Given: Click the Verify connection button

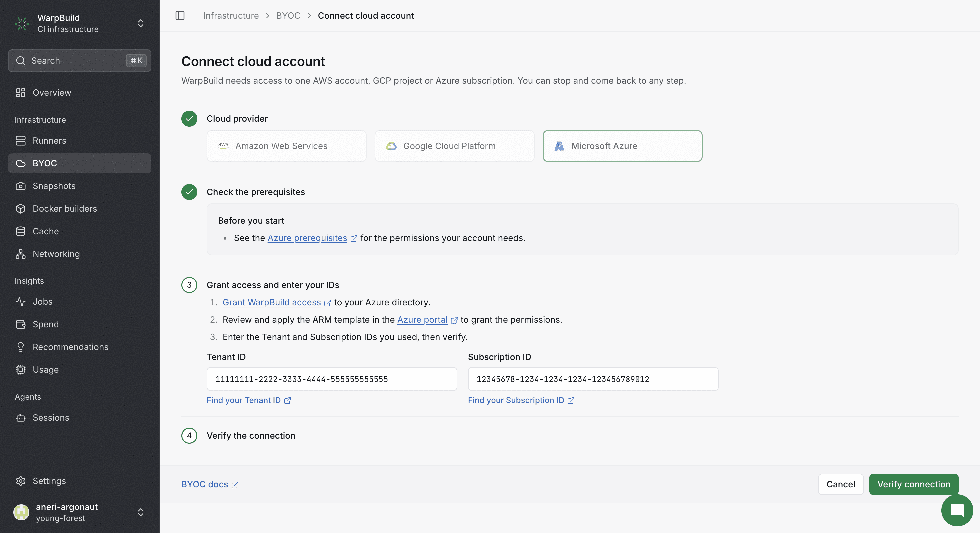Looking at the screenshot, I should tap(913, 484).
